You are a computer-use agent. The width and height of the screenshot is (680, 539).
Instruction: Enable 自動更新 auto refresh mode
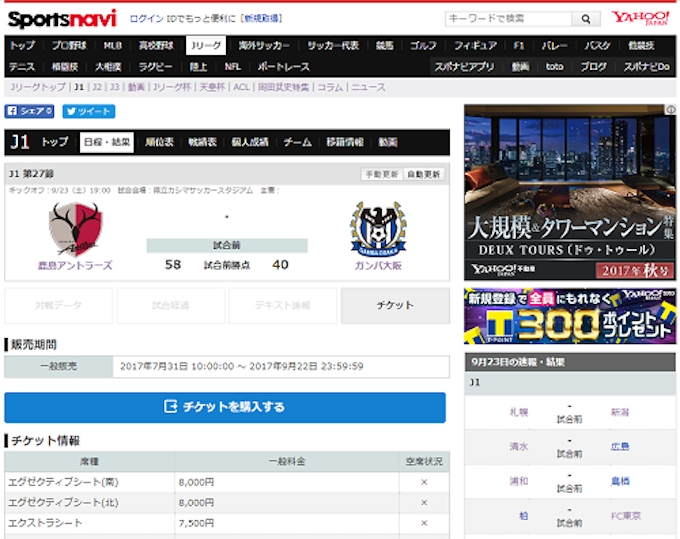click(422, 174)
